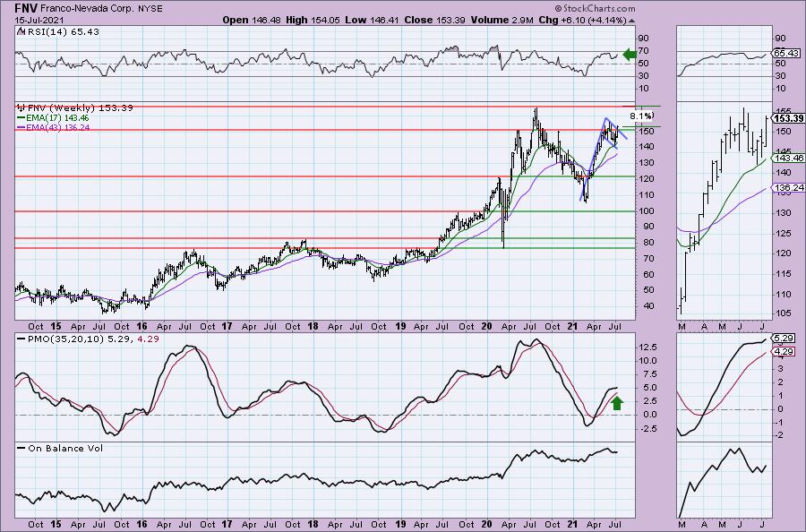Click the right-hand On Balance Vol mini chart

pyautogui.click(x=725, y=479)
